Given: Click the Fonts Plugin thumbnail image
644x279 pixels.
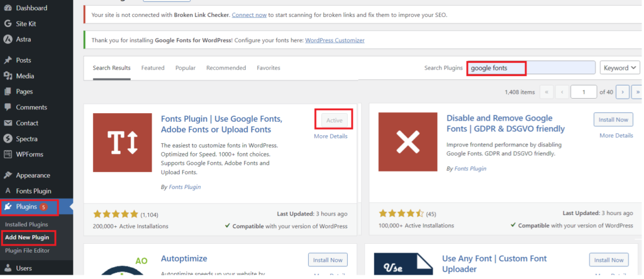Looking at the screenshot, I should click(x=123, y=143).
